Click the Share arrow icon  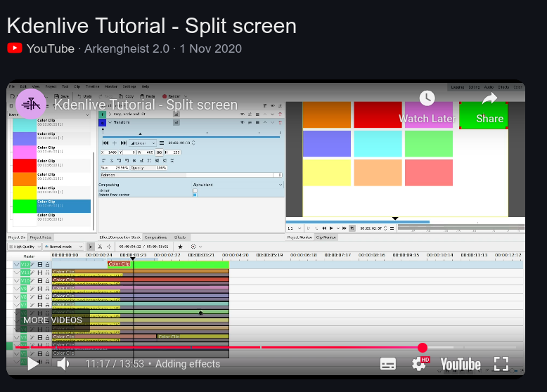pyautogui.click(x=489, y=98)
